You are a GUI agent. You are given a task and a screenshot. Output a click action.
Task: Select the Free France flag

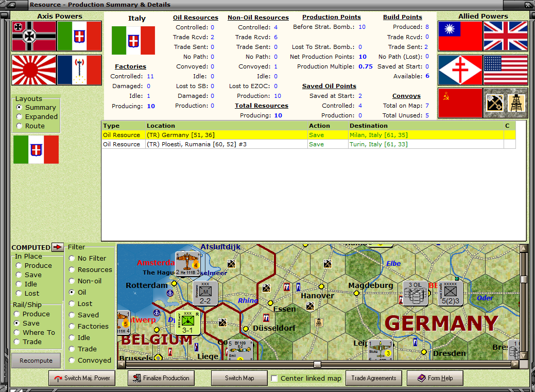pos(460,70)
